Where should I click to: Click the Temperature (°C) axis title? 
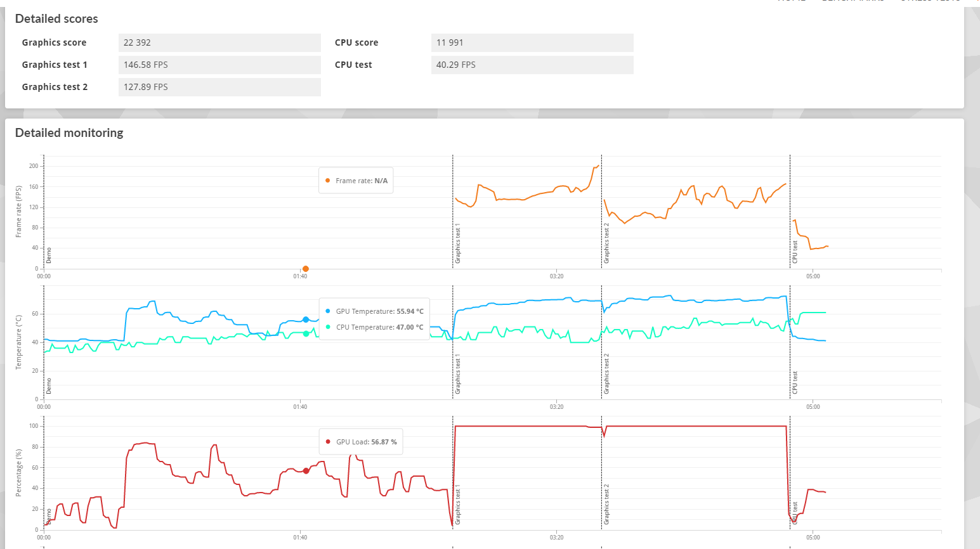18,342
